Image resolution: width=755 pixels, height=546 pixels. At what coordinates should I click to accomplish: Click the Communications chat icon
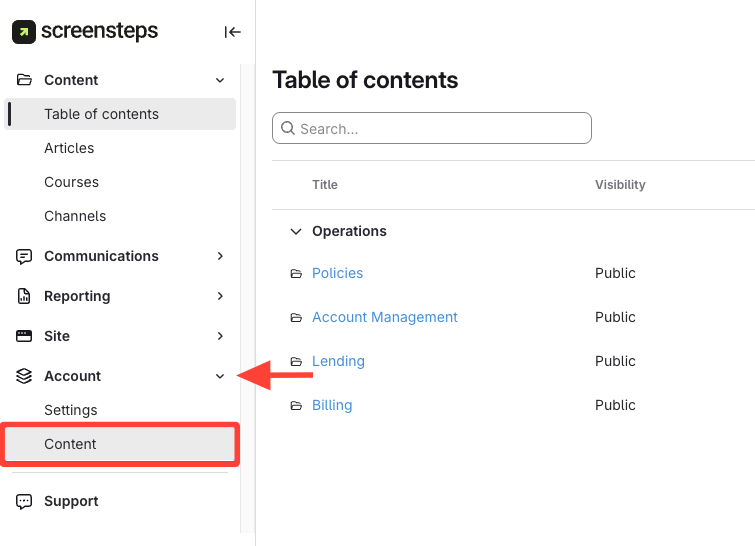(x=25, y=256)
